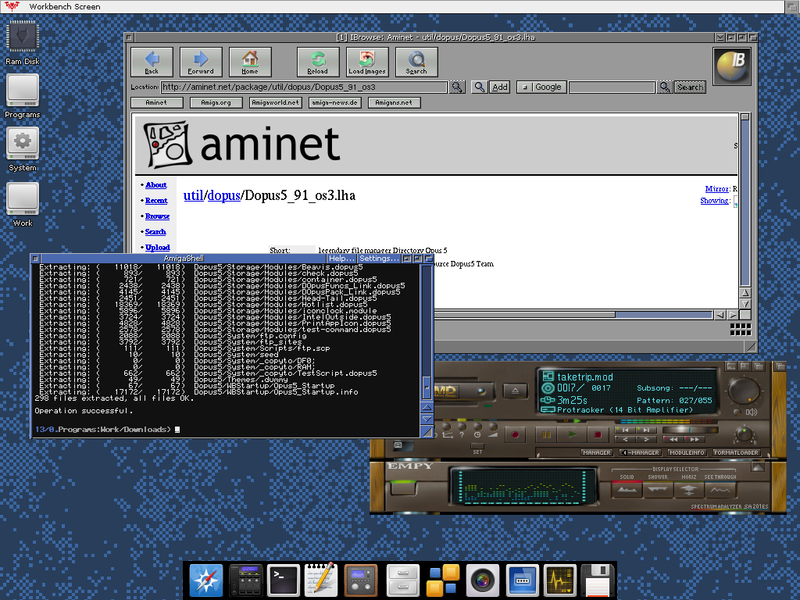Click Load Images toolbar button
Screen dimensions: 800x600
pyautogui.click(x=367, y=62)
